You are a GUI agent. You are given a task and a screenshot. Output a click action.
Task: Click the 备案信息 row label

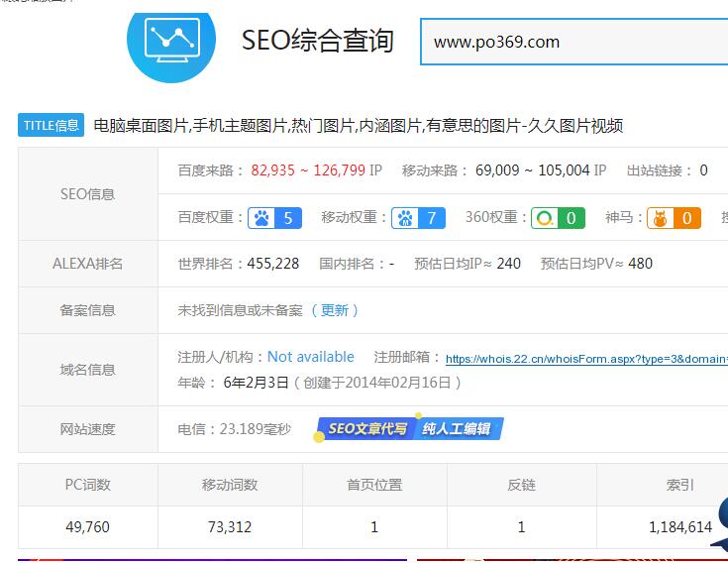pos(88,310)
